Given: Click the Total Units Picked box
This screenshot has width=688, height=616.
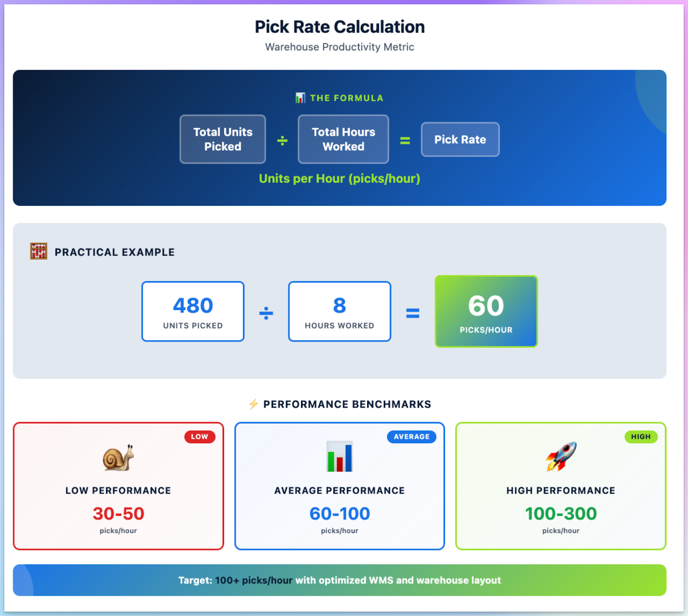Looking at the screenshot, I should pyautogui.click(x=223, y=139).
